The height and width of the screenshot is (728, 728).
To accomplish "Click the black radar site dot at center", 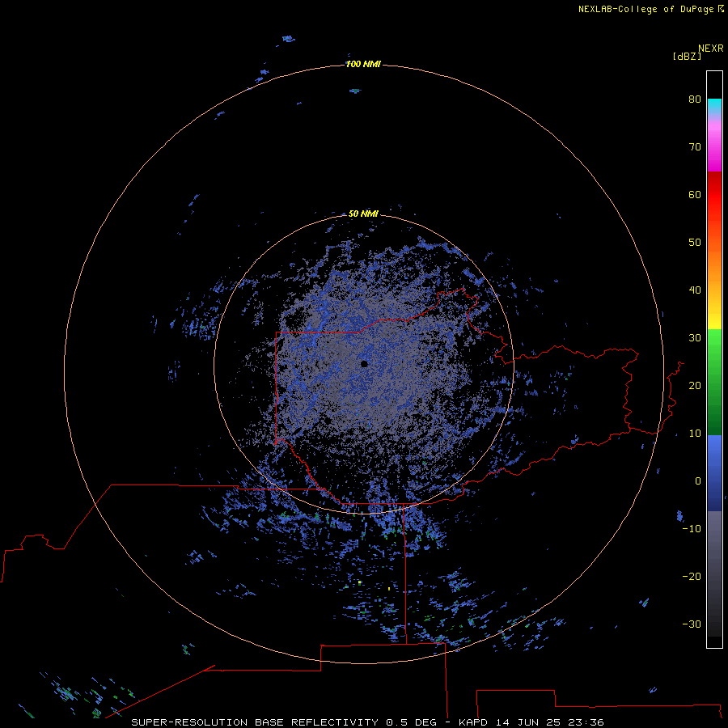I will (x=364, y=364).
